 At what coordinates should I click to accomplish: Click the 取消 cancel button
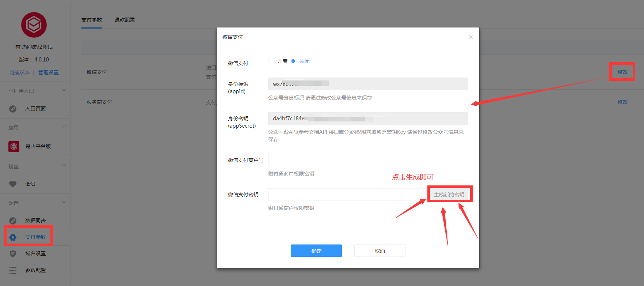[380, 251]
